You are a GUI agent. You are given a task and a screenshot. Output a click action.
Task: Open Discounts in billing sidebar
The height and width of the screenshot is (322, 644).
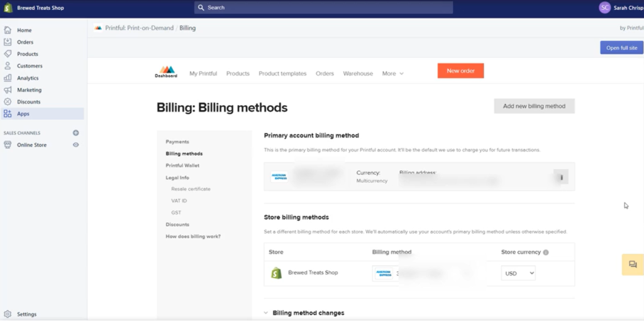tap(177, 225)
